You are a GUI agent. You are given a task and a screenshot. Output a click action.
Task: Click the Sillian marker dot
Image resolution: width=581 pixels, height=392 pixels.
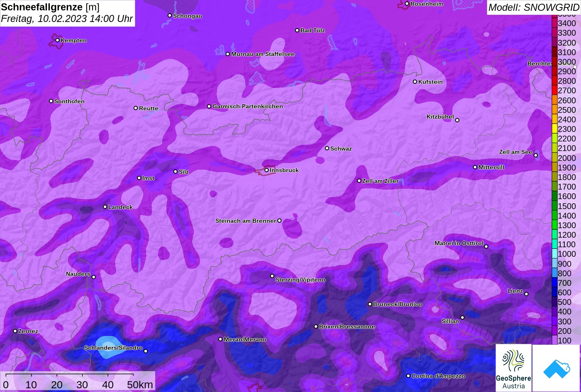click(x=462, y=318)
